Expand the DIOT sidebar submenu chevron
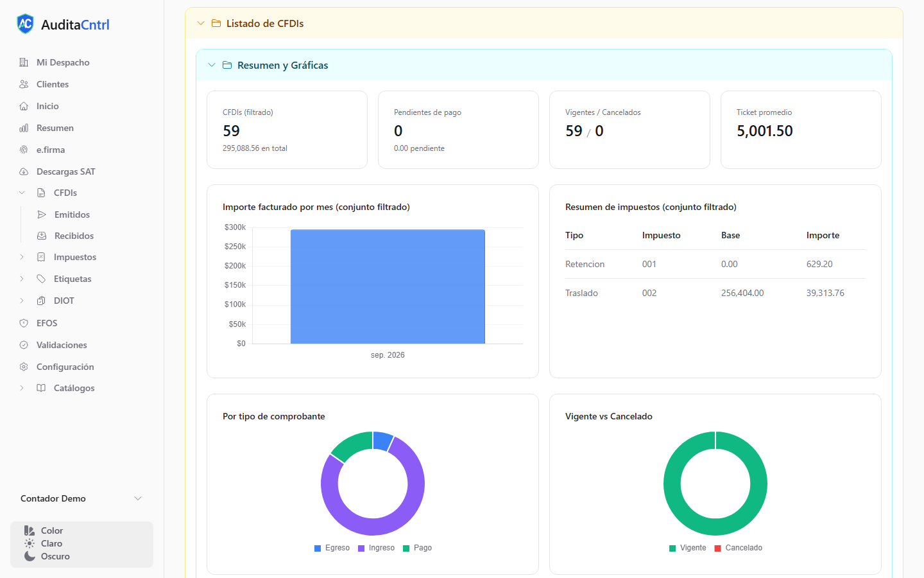The image size is (924, 578). [x=22, y=301]
